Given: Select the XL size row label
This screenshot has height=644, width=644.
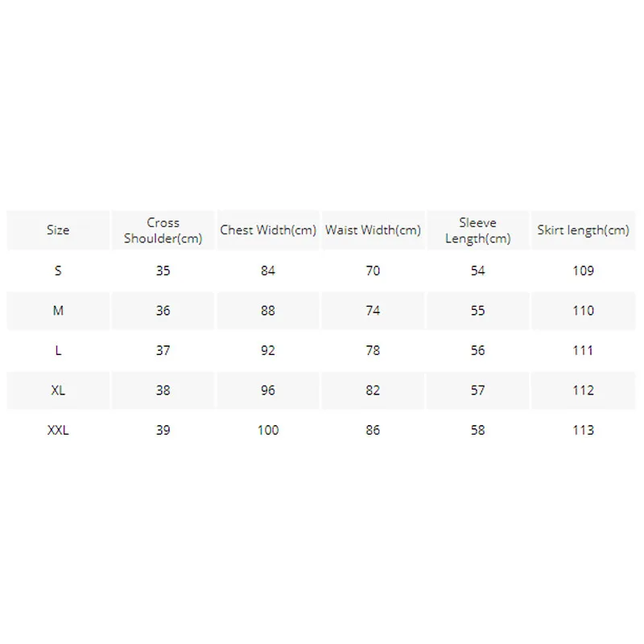Looking at the screenshot, I should click(x=58, y=390).
